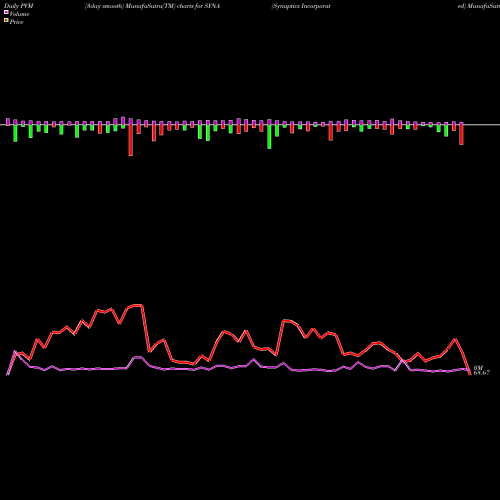The width and height of the screenshot is (500, 500).
Task: Click the tallest red downward bar in the histogram
Action: pyautogui.click(x=131, y=140)
